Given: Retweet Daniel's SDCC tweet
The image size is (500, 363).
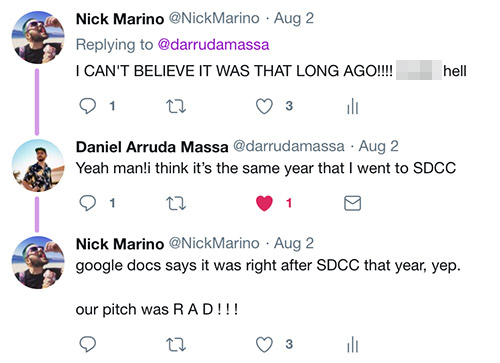Looking at the screenshot, I should (x=176, y=203).
